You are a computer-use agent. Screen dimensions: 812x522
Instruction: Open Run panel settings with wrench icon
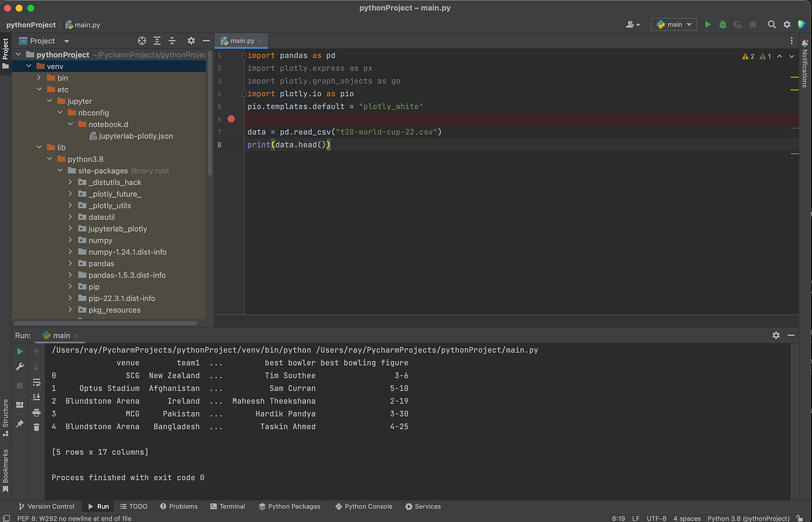pos(21,367)
